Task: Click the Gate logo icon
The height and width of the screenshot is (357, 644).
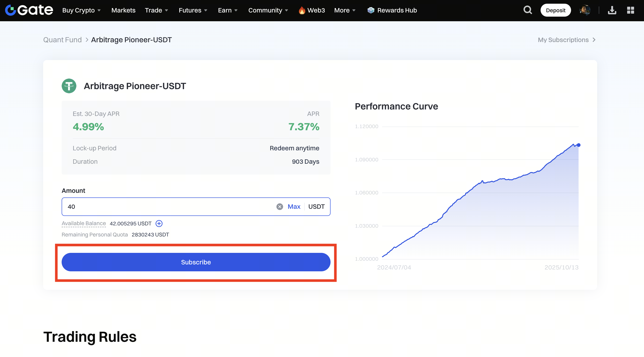Action: (x=10, y=10)
